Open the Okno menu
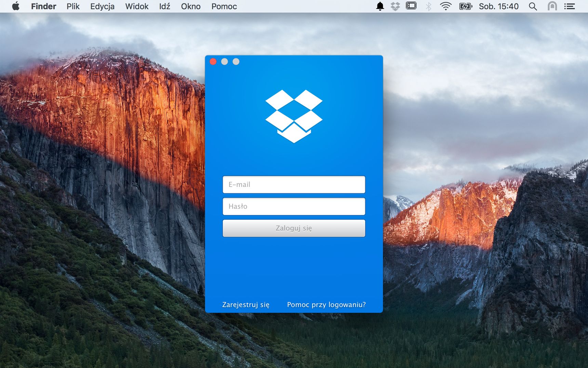The image size is (588, 368). pos(191,6)
